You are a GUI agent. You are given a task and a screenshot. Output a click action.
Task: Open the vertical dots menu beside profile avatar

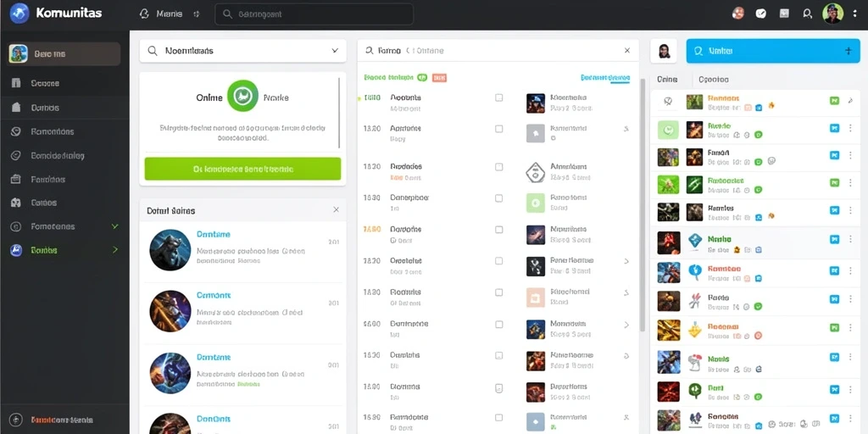(855, 14)
